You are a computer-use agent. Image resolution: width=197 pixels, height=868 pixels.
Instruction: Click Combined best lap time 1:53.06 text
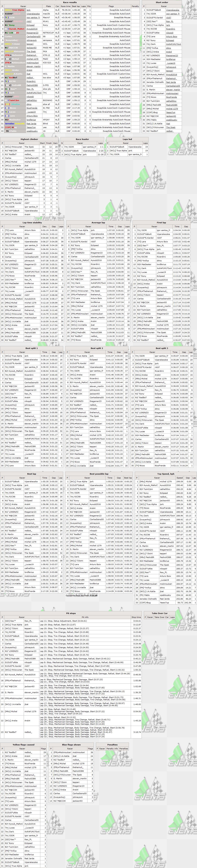coord(81,595)
